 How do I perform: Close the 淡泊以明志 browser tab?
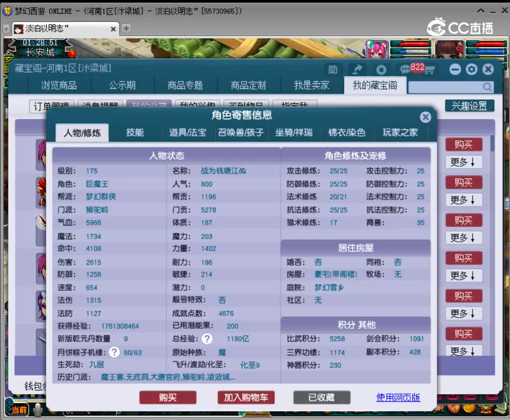[113, 29]
